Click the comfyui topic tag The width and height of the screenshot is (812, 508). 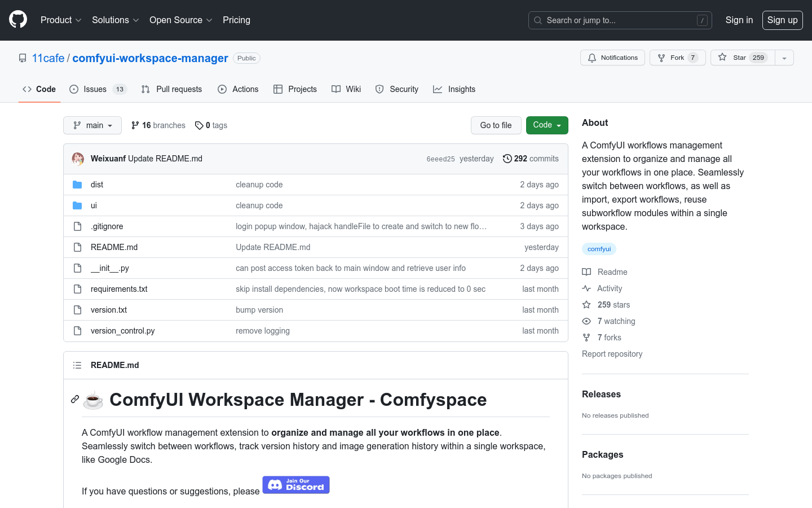(x=599, y=249)
